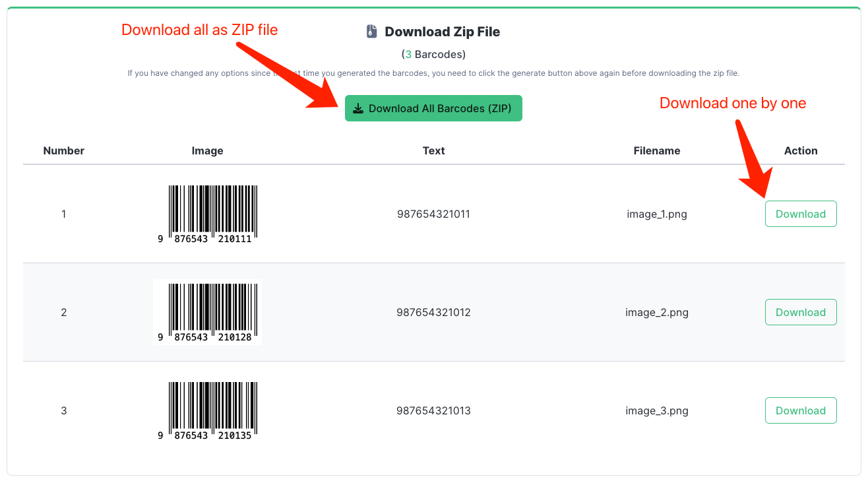The image size is (868, 483).
Task: Click the barcode image for 987654321012
Action: click(207, 311)
